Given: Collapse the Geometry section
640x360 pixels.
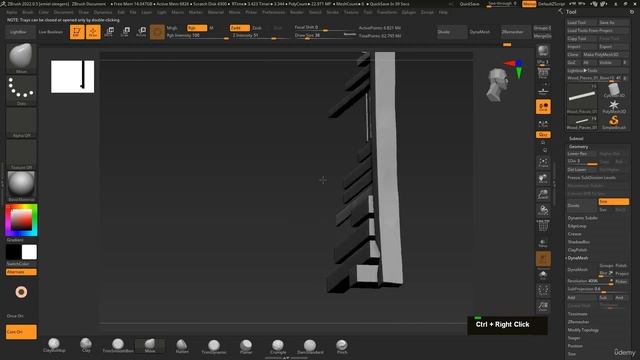Looking at the screenshot, I should [x=578, y=147].
